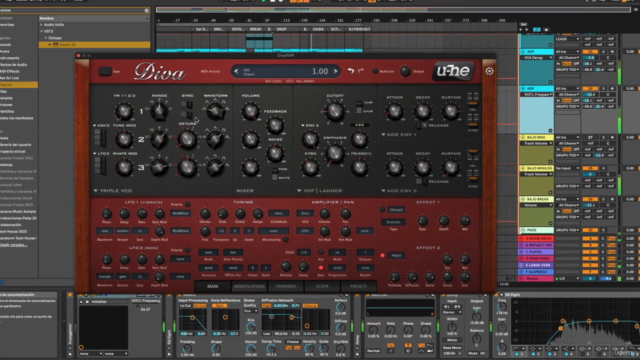Image resolution: width=640 pixels, height=360 pixels.
Task: Toggle the Arp enable button
Action: tap(321, 252)
